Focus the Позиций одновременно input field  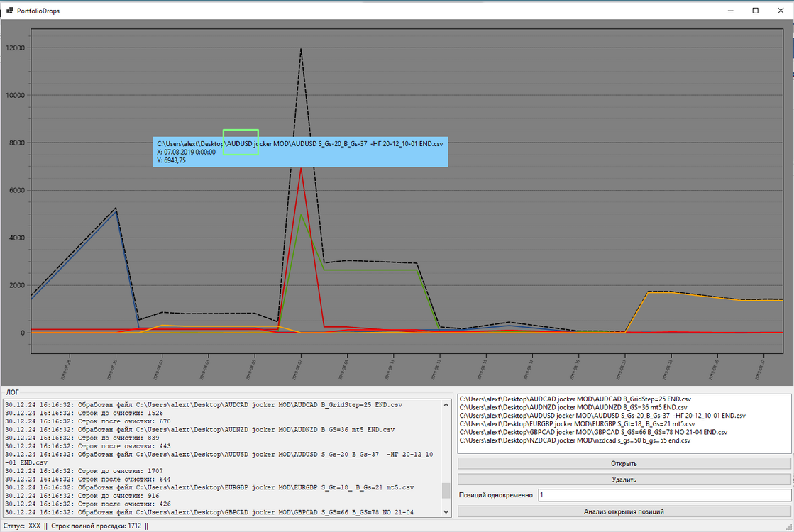pos(664,495)
